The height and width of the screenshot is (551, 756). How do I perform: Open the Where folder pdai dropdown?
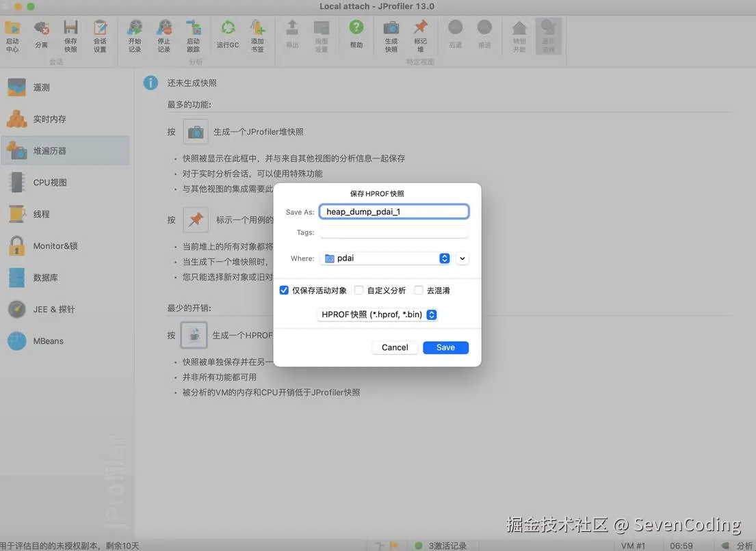pos(385,258)
